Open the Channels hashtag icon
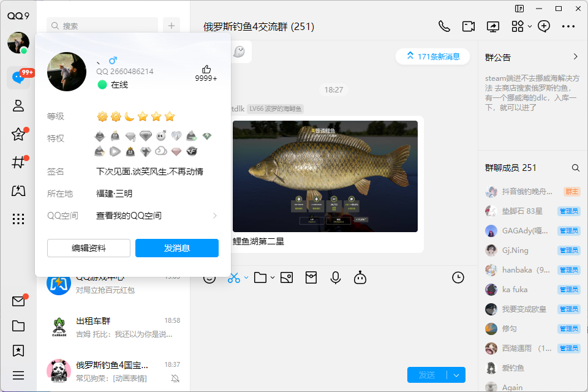588x392 pixels. point(18,162)
